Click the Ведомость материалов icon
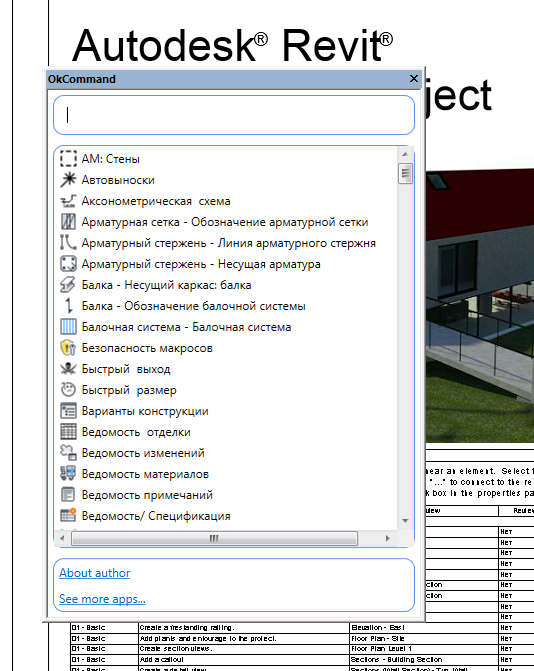This screenshot has width=534, height=671. point(68,473)
